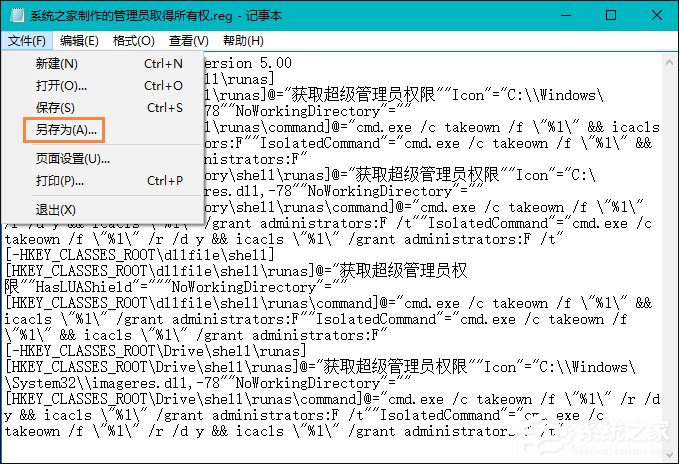Click the window title '系统之家制作的管理员取得所有权.reg - 记事本'
Image resolution: width=679 pixels, height=464 pixels.
[x=156, y=16]
